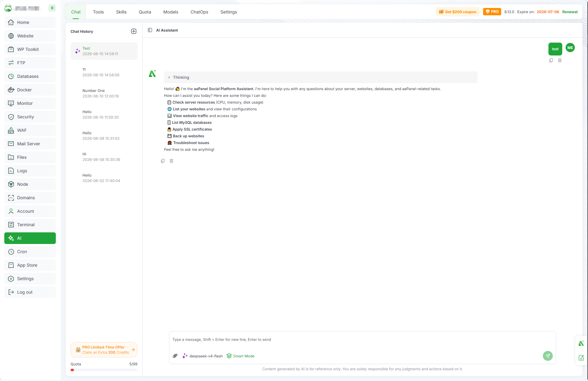Viewport: 588px width, 381px height.
Task: Copy the AI assistant's reply
Action: coord(163,161)
